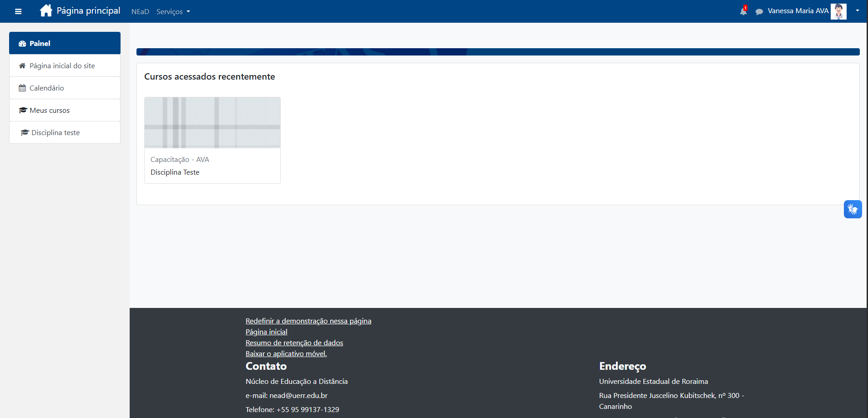Open the notifications bell icon
The image size is (868, 418).
coord(743,11)
